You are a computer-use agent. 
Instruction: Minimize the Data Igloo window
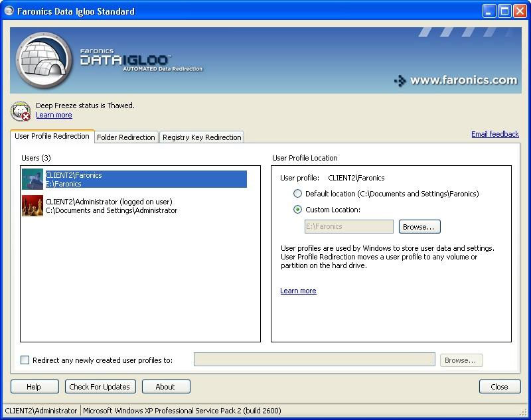[489, 11]
